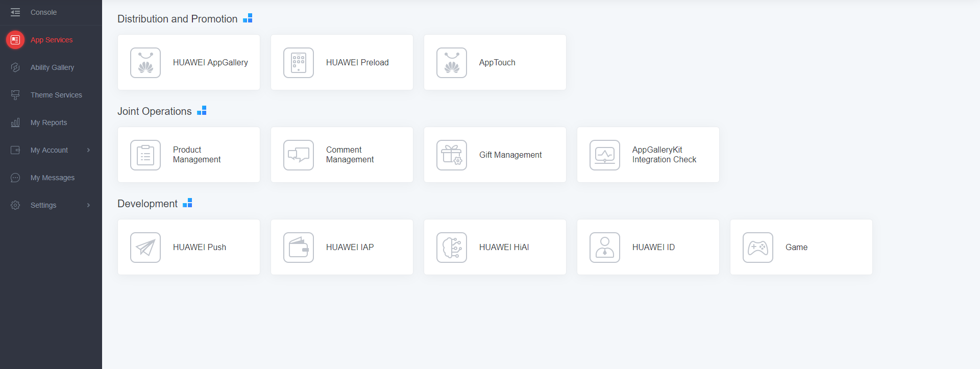Collapse the sidebar using the Console menu icon
Viewport: 980px width, 369px height.
(15, 12)
